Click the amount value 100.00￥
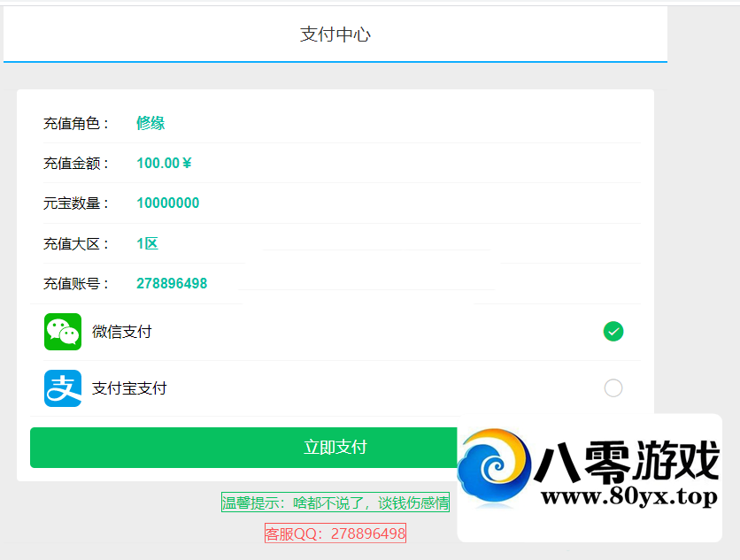 [x=164, y=164]
